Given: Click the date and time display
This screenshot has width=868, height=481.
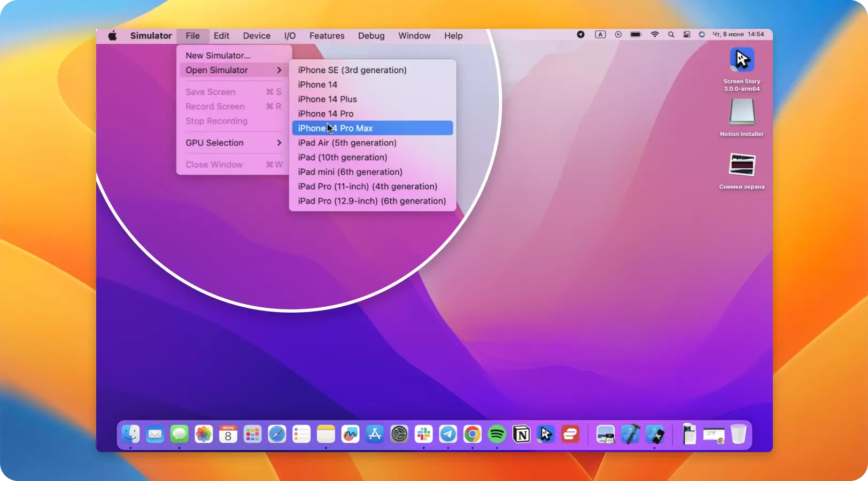Looking at the screenshot, I should tap(738, 34).
